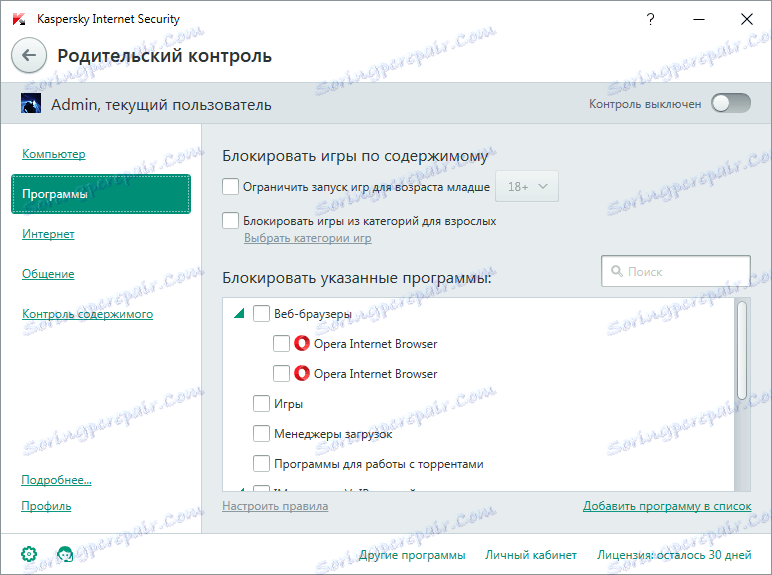
Task: Open Другие программы in footer
Action: [412, 555]
